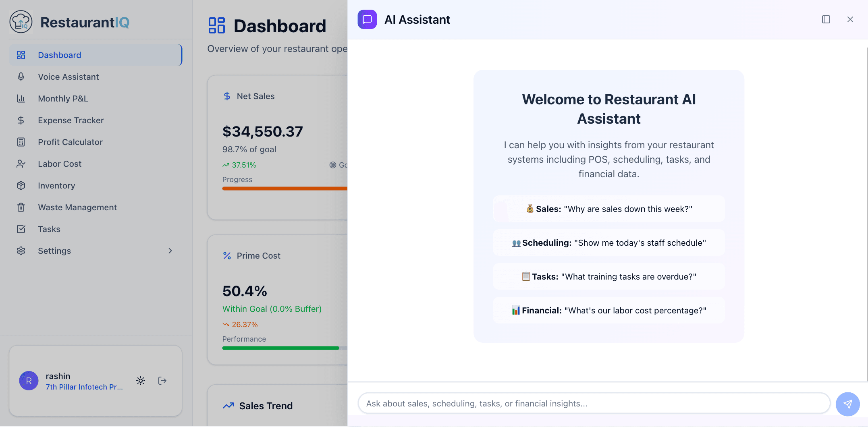
Task: Close the AI Assistant panel
Action: (850, 19)
